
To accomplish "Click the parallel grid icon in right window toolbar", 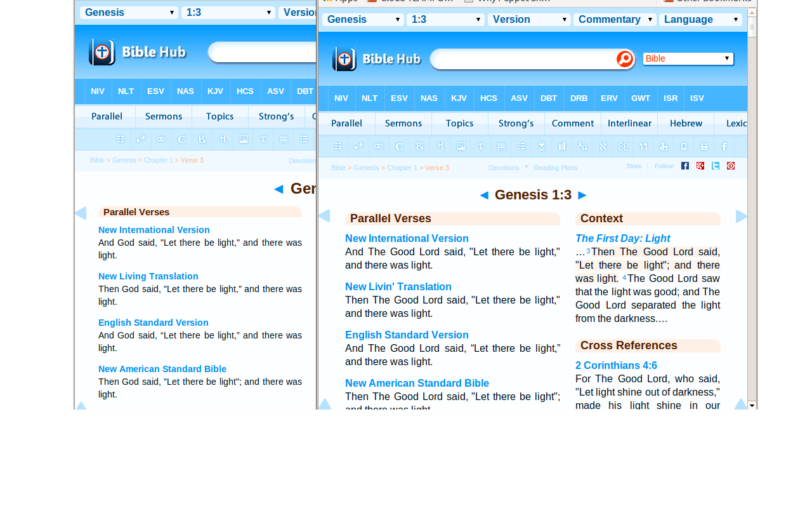I will tap(338, 147).
